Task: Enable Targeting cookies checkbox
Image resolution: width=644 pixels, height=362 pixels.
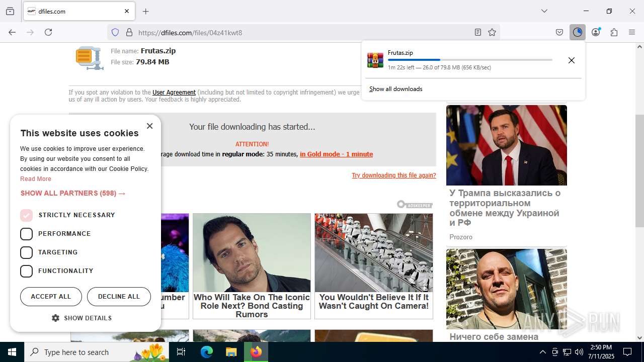Action: pos(26,252)
